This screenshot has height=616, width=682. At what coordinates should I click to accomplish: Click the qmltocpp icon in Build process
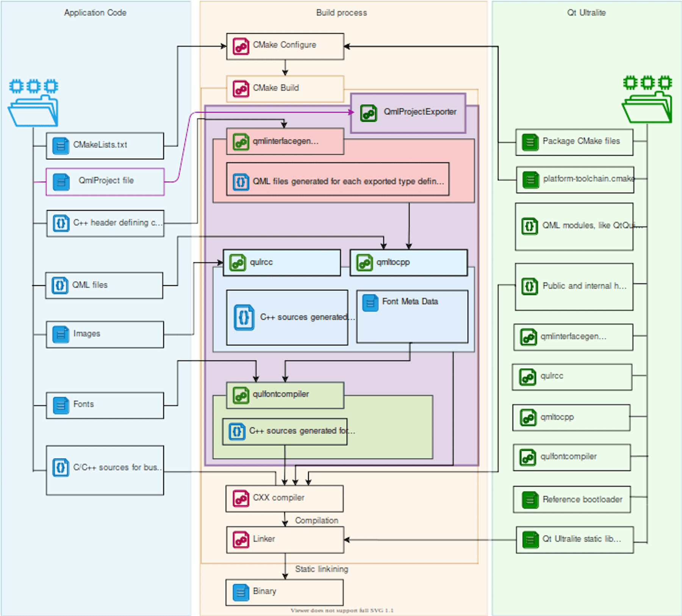click(x=364, y=262)
